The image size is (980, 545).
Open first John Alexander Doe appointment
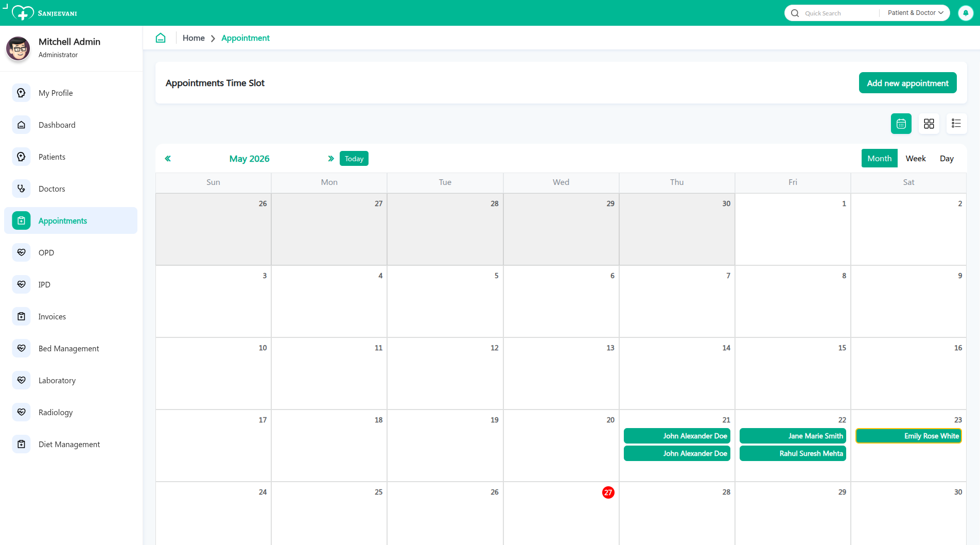677,436
